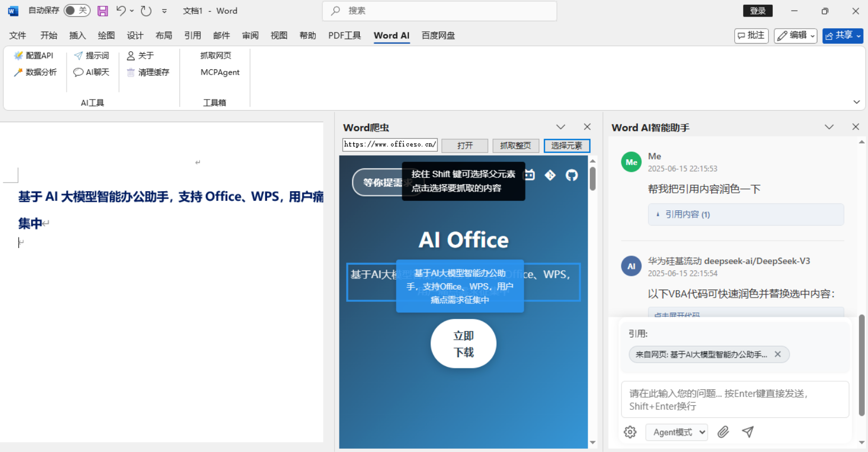This screenshot has width=868, height=452.
Task: Click the chat question input field
Action: tap(735, 399)
